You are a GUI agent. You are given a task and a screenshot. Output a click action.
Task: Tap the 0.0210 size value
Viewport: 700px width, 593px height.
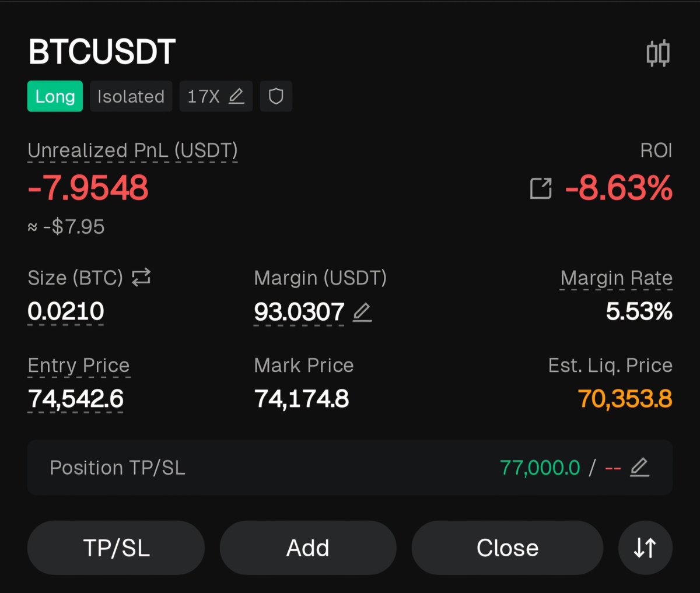pos(66,311)
